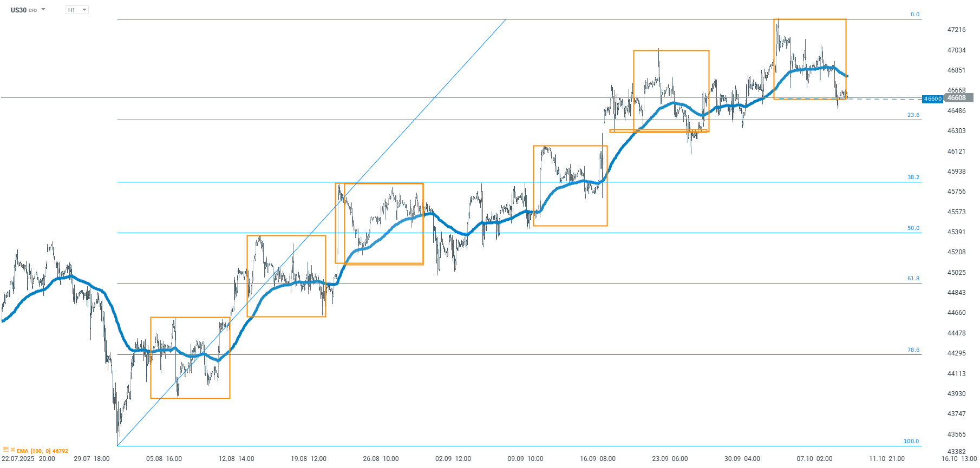Select the 61.8 Fibonacci level label
The height and width of the screenshot is (468, 980).
(x=913, y=279)
